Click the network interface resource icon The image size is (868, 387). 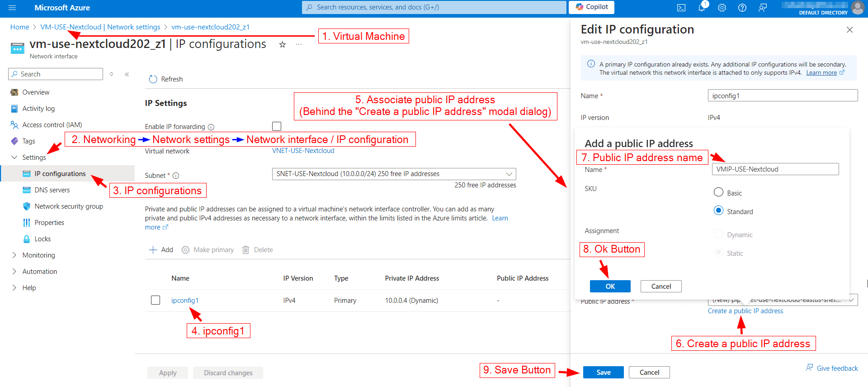(17, 48)
